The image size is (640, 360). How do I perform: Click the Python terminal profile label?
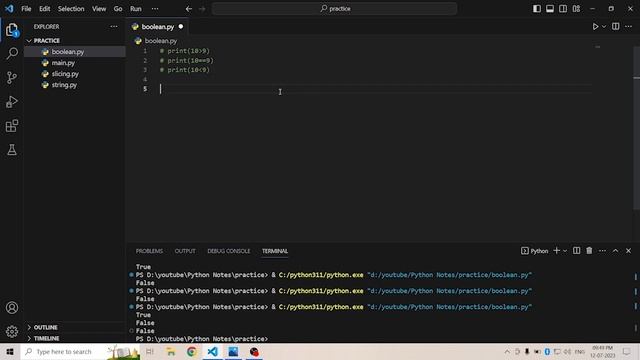(x=534, y=251)
